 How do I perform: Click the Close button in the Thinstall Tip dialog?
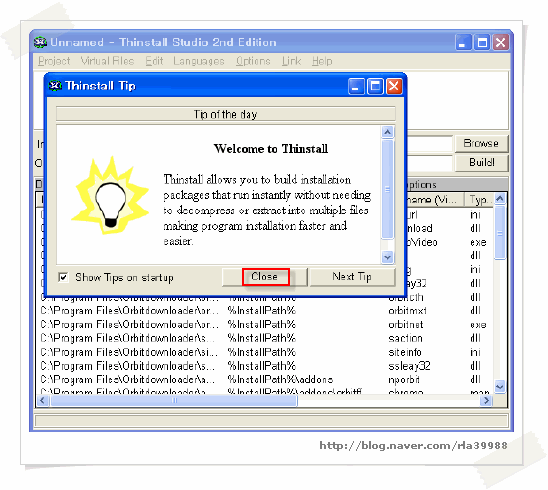pos(265,277)
